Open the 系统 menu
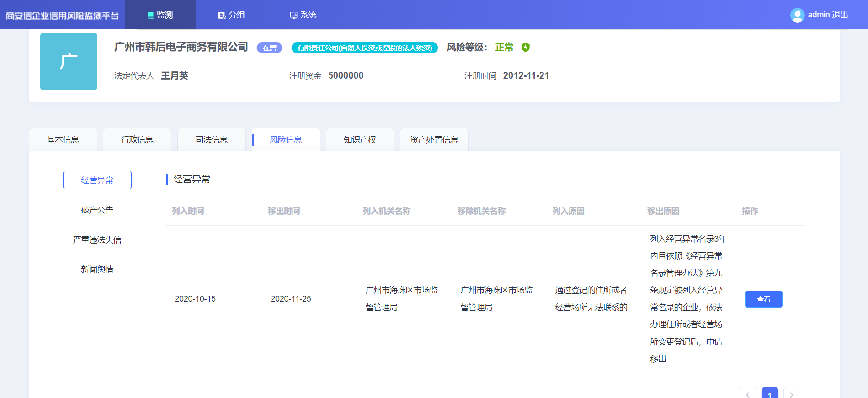Image resolution: width=868 pixels, height=398 pixels. pos(304,15)
